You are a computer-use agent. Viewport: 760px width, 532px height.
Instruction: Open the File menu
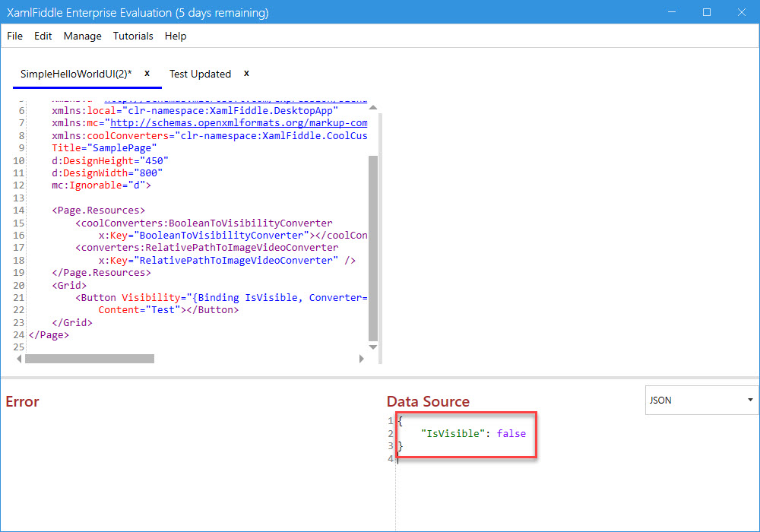click(x=14, y=36)
